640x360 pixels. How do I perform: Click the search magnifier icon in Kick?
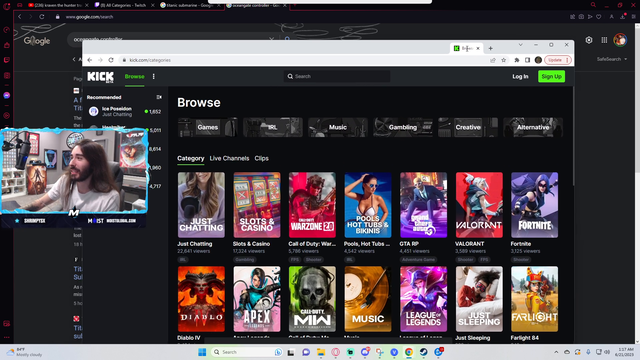(x=290, y=76)
